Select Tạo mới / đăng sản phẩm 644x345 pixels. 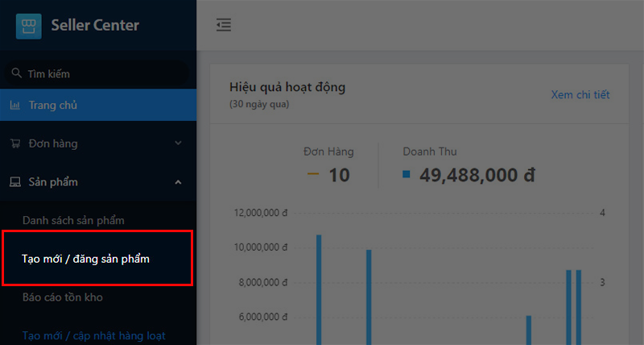point(85,259)
